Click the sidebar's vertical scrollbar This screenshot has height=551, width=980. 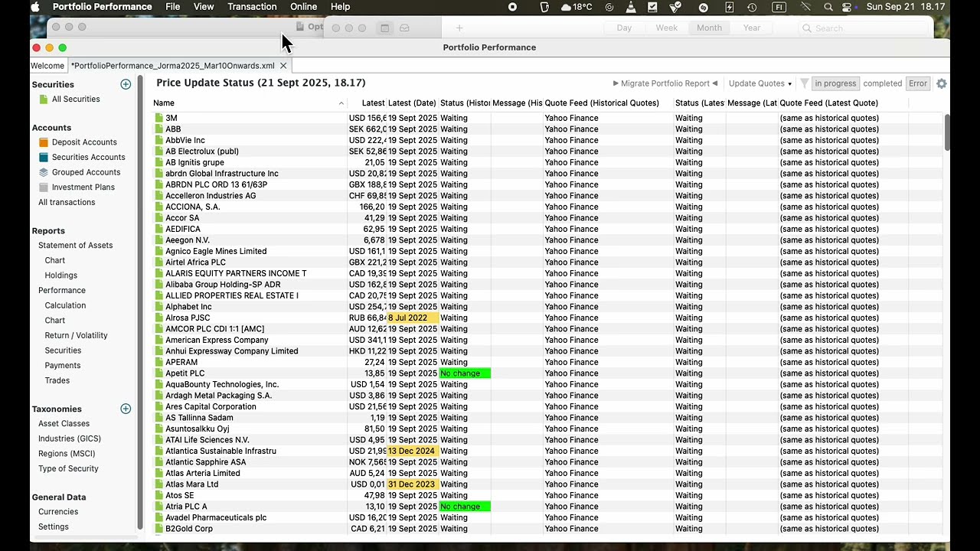click(x=140, y=302)
